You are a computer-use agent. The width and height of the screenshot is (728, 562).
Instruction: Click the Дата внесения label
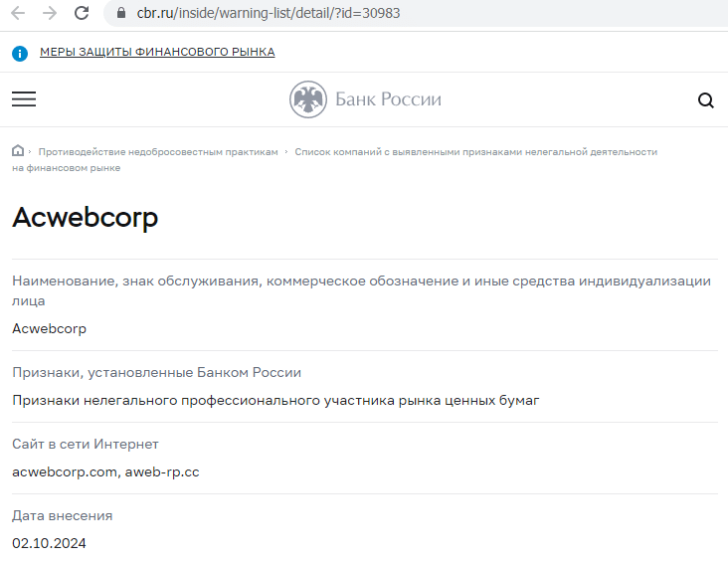pyautogui.click(x=63, y=515)
